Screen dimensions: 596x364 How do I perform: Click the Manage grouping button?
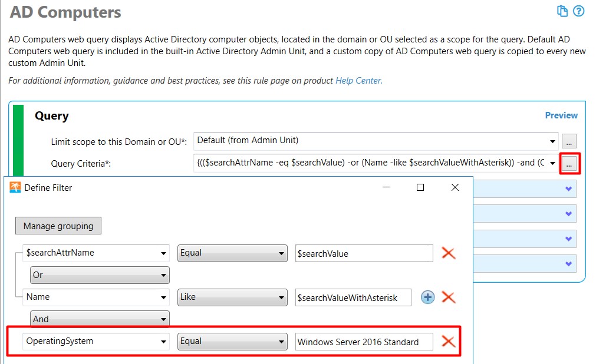click(58, 226)
